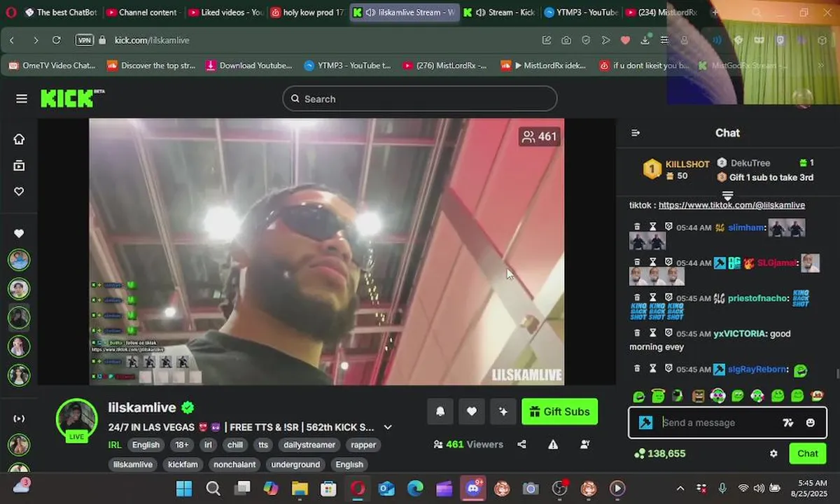840x504 pixels.
Task: Open Windows taskbar search
Action: pos(213,488)
